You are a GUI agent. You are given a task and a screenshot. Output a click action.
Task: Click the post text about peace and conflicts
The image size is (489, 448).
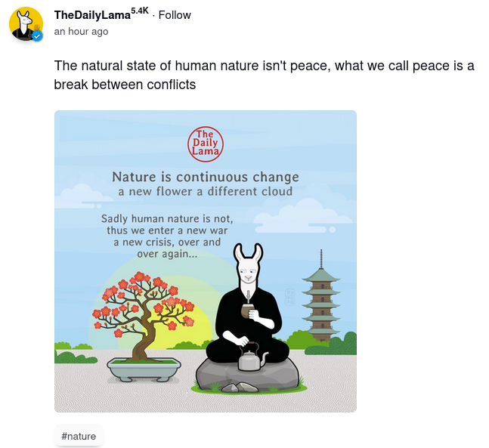(264, 75)
